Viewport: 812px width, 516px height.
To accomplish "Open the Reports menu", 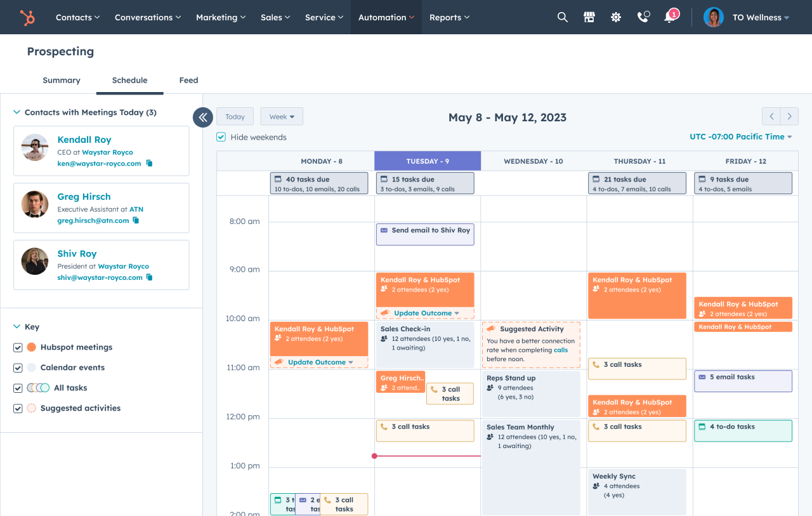I will 449,17.
